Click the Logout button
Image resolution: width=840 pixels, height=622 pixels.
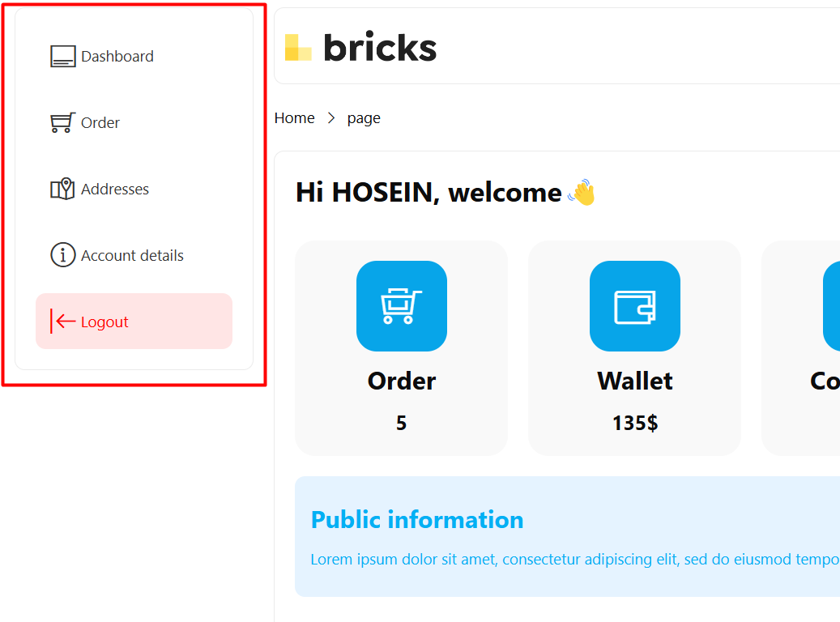click(x=134, y=322)
